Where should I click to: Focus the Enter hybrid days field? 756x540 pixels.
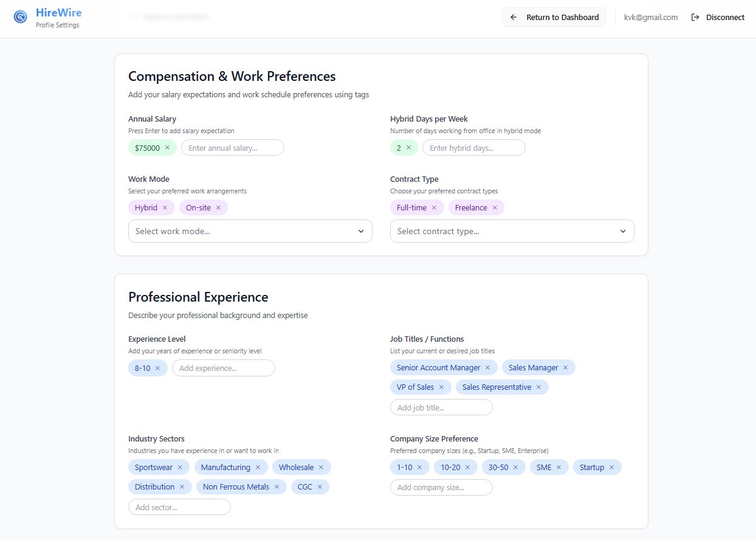(474, 148)
